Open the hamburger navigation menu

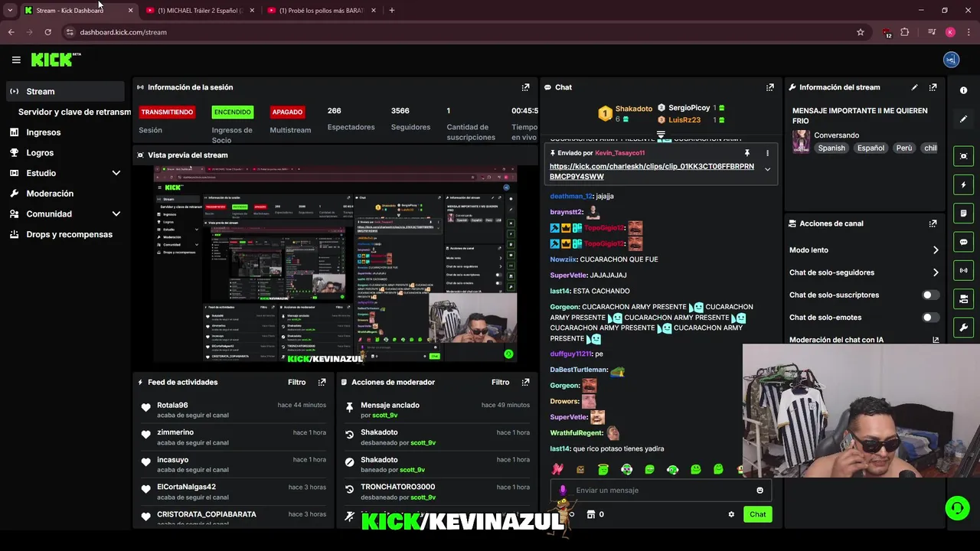pyautogui.click(x=16, y=60)
